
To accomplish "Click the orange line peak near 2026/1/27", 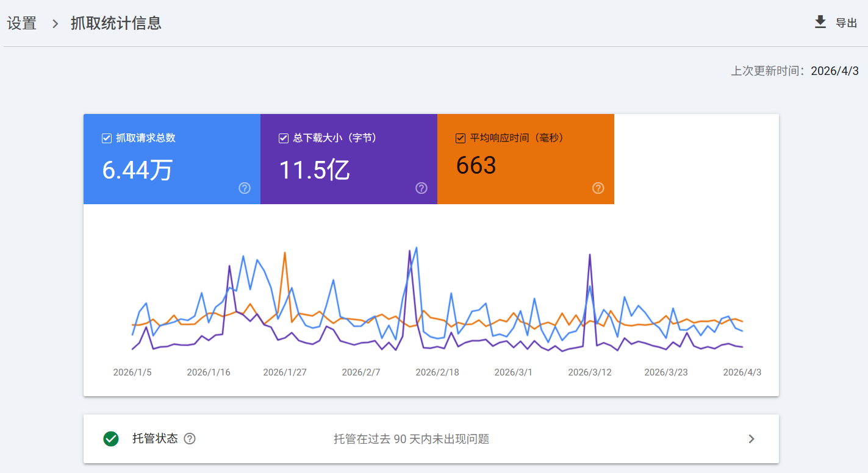I will (x=284, y=252).
